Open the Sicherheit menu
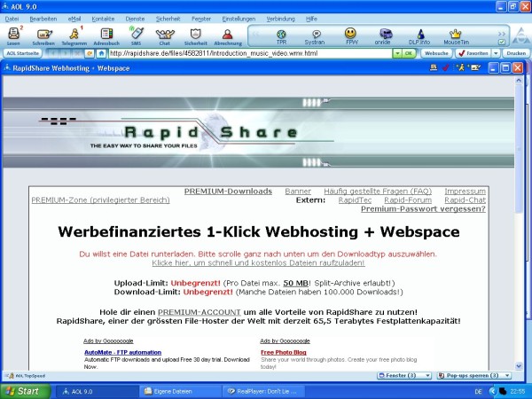The width and height of the screenshot is (532, 399). tap(168, 19)
